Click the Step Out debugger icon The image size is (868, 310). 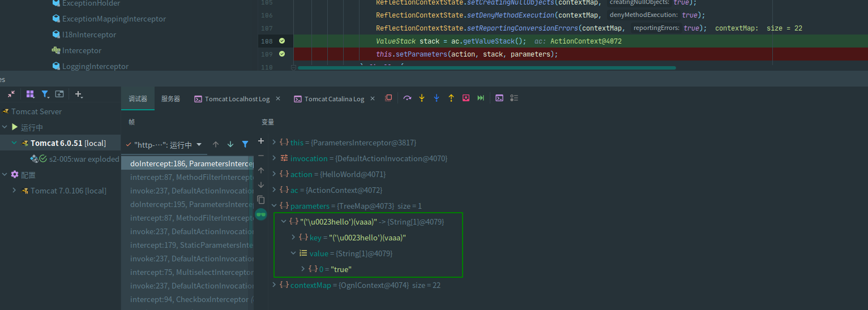tap(451, 98)
